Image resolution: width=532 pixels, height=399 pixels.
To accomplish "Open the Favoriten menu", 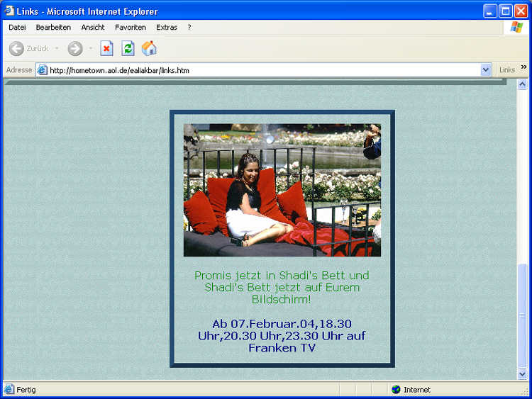I will point(131,27).
